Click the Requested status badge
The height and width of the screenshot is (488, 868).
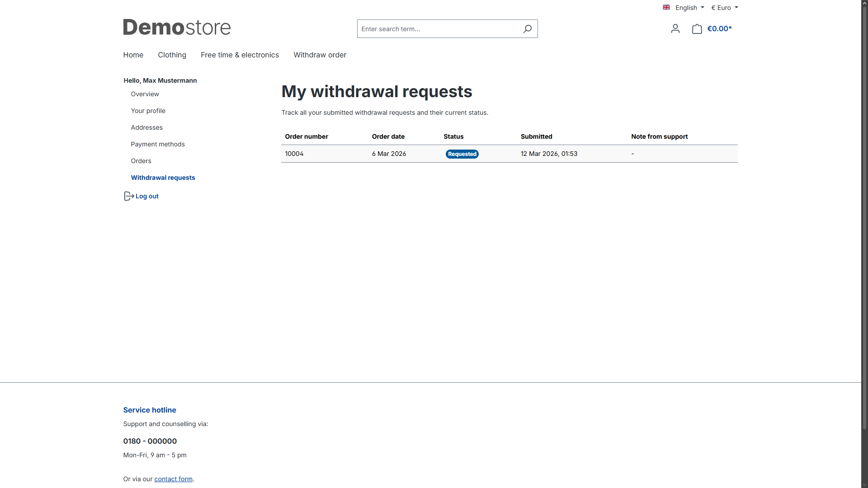tap(462, 154)
